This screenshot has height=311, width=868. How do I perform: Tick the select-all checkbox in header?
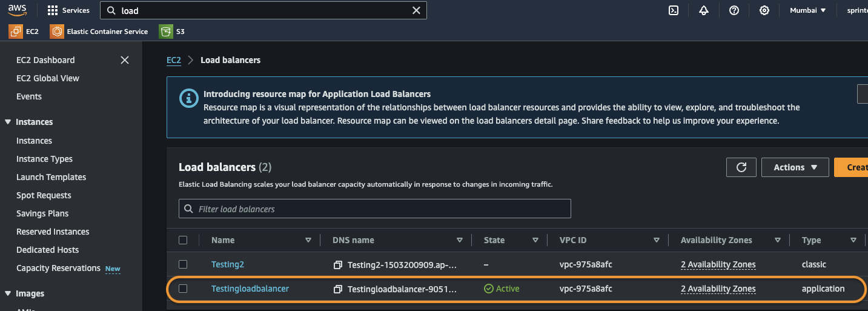click(183, 240)
